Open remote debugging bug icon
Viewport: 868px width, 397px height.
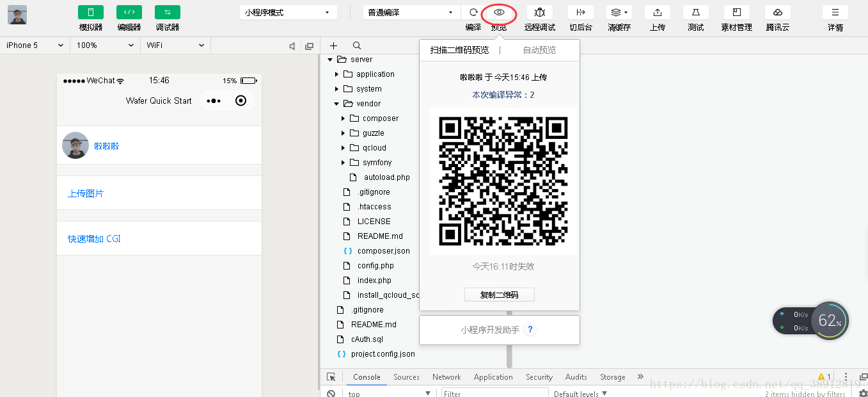540,12
